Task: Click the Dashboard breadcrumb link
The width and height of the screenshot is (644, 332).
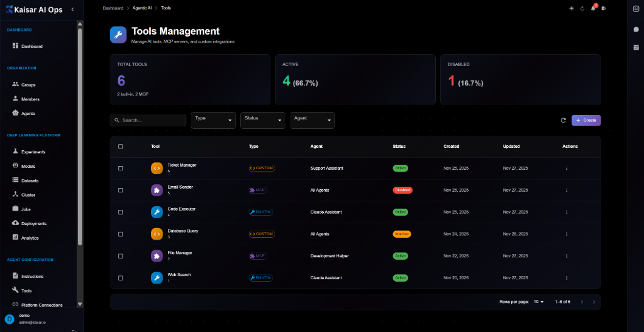Action: coord(113,8)
